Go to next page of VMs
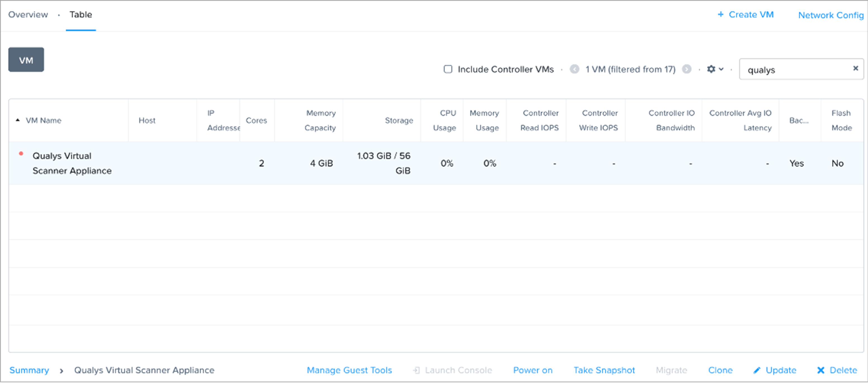 point(687,69)
